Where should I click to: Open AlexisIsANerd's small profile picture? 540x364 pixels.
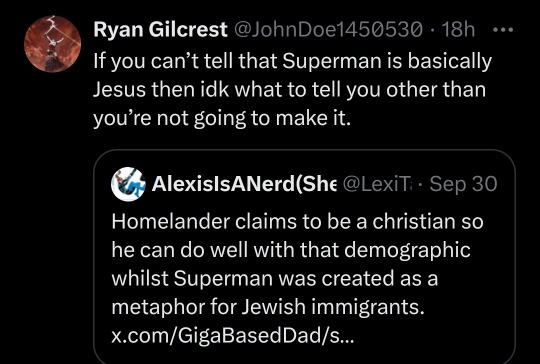128,184
